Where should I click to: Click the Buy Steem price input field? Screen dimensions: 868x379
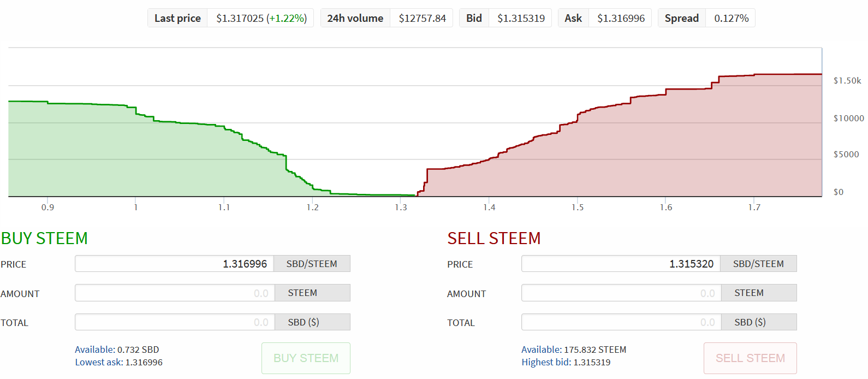[x=174, y=264]
